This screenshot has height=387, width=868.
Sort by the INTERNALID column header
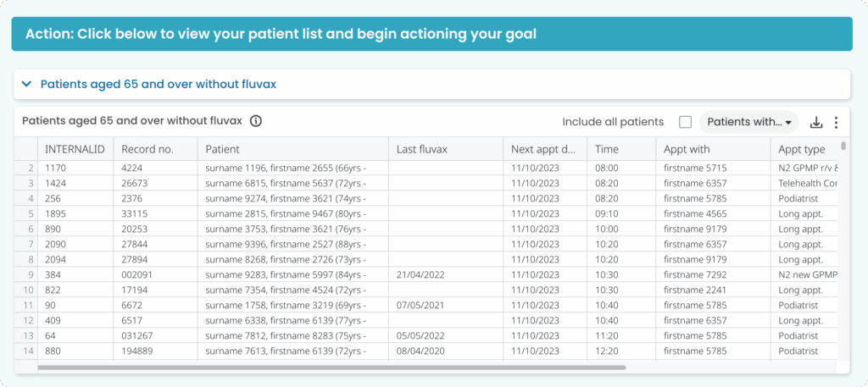tap(75, 149)
